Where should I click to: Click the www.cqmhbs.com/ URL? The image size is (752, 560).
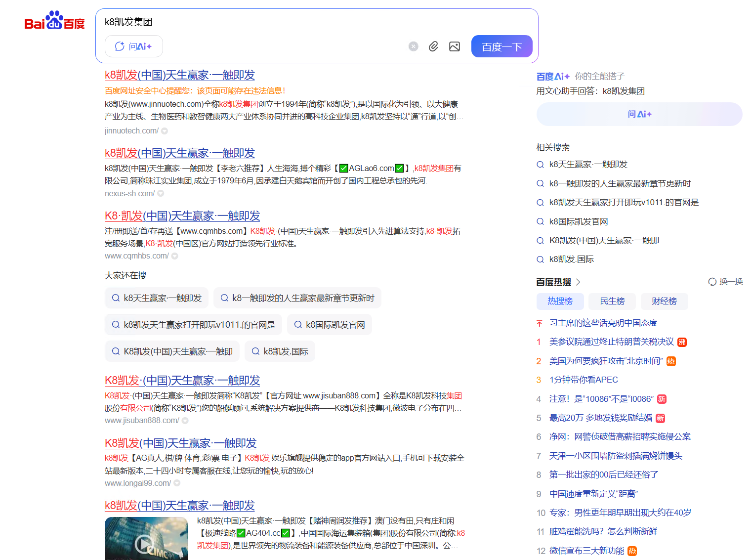coord(137,256)
